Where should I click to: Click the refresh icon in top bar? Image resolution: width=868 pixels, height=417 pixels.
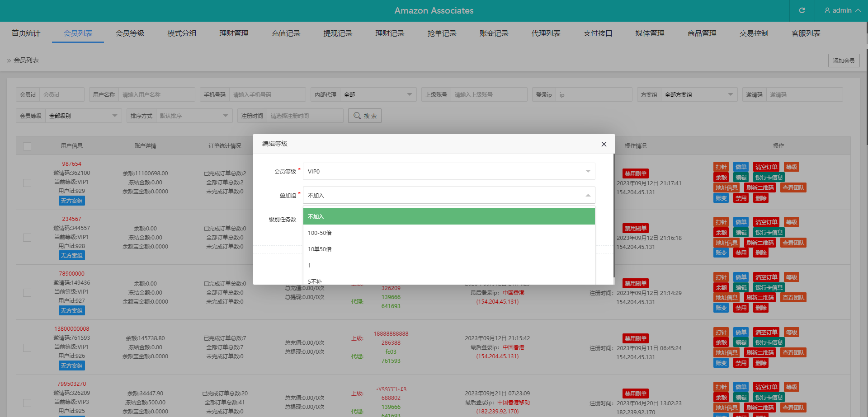click(802, 10)
